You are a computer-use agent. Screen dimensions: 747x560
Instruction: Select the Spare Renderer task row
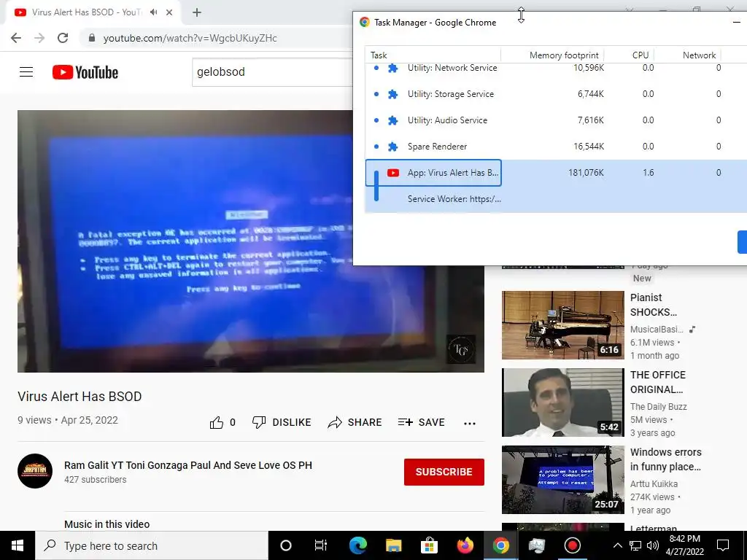coord(556,146)
